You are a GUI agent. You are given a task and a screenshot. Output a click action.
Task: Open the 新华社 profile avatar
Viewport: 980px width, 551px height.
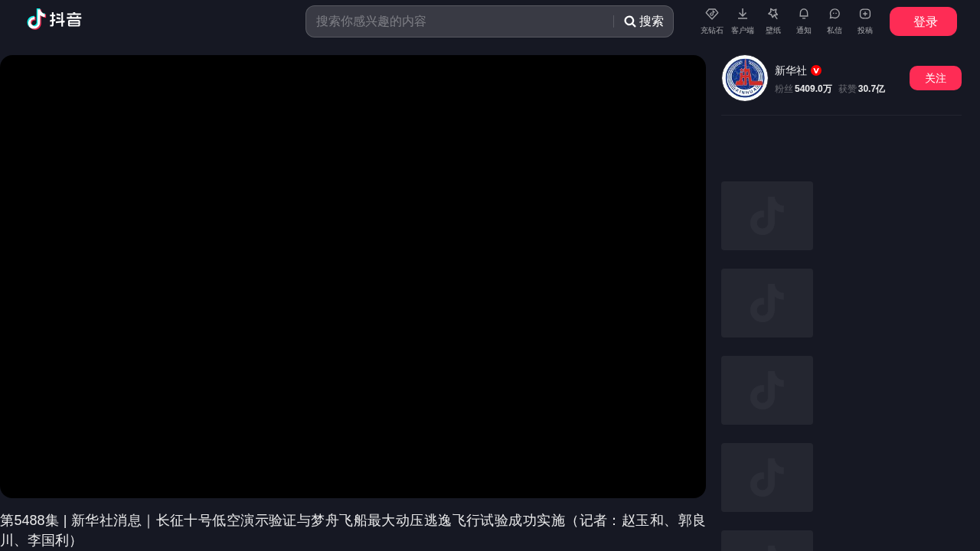pos(744,78)
